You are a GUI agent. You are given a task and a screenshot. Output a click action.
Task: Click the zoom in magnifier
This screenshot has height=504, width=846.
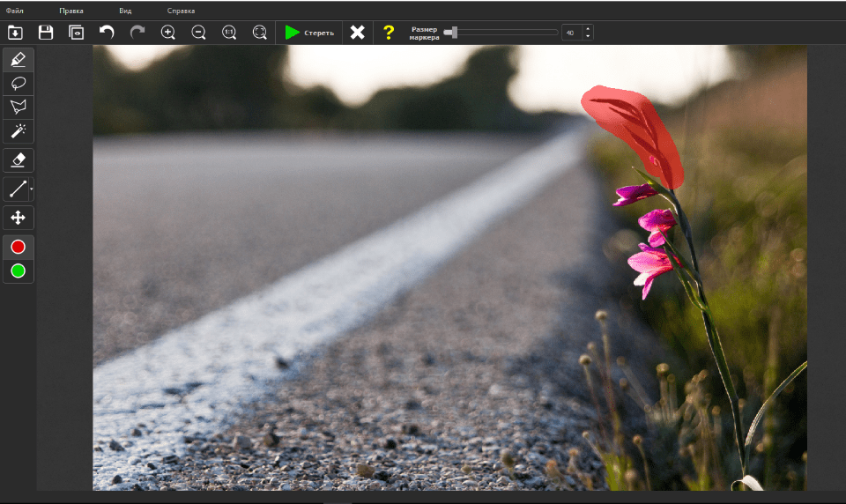pyautogui.click(x=168, y=33)
